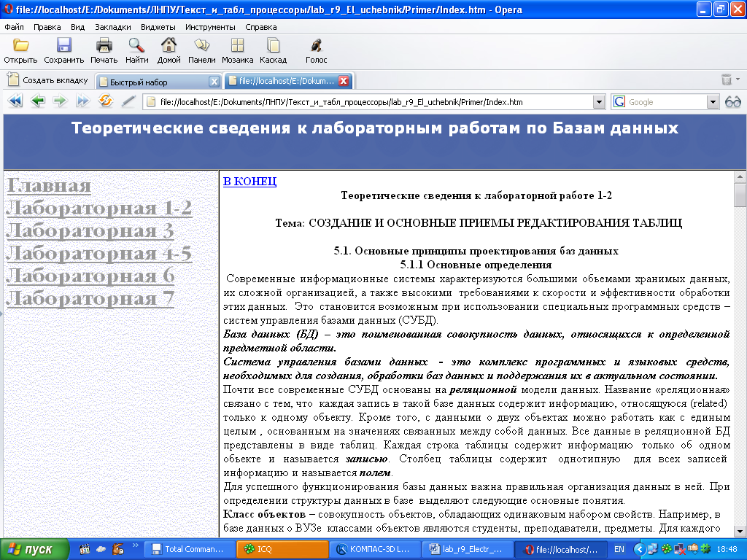
Task: Click the EN language indicator
Action: click(619, 549)
